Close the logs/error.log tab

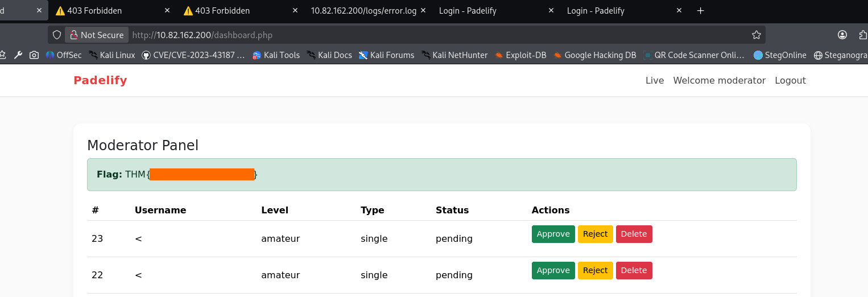[423, 11]
